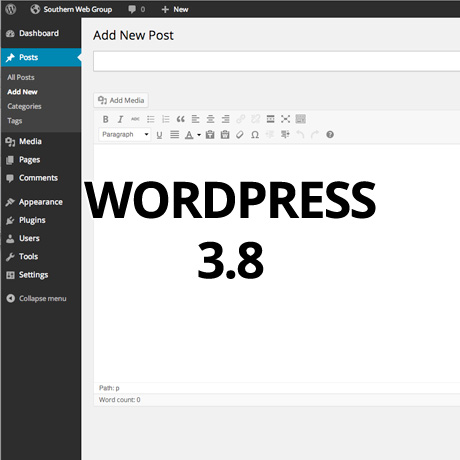The width and height of the screenshot is (460, 460).
Task: Insert a numbered list
Action: click(165, 119)
